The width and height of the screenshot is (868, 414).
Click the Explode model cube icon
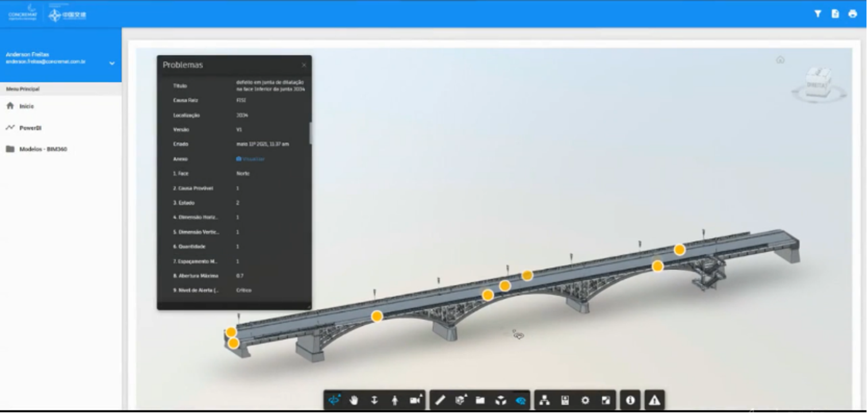(501, 400)
